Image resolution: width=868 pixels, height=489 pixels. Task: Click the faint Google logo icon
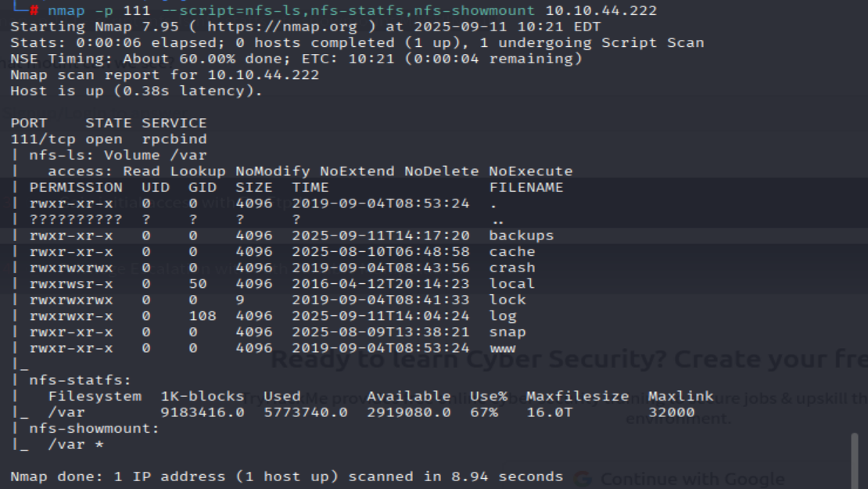(582, 478)
